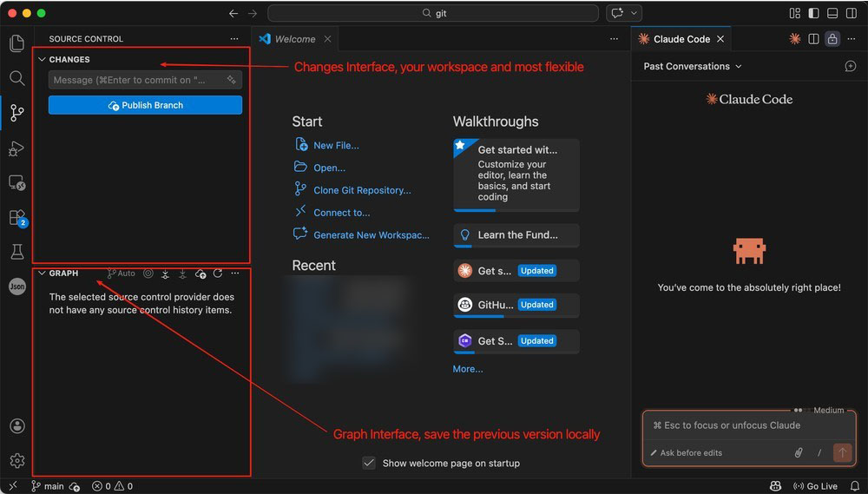Click the slash commands icon in Claude input
The width and height of the screenshot is (868, 494).
pyautogui.click(x=819, y=452)
